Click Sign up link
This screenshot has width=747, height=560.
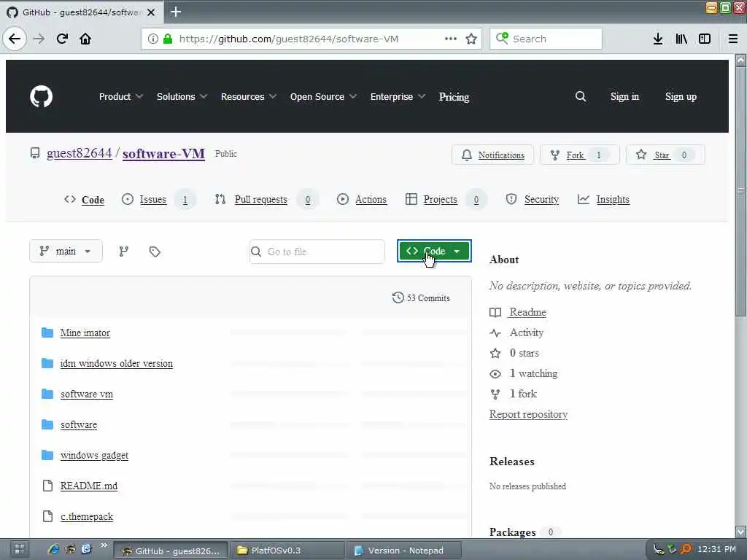(x=681, y=97)
